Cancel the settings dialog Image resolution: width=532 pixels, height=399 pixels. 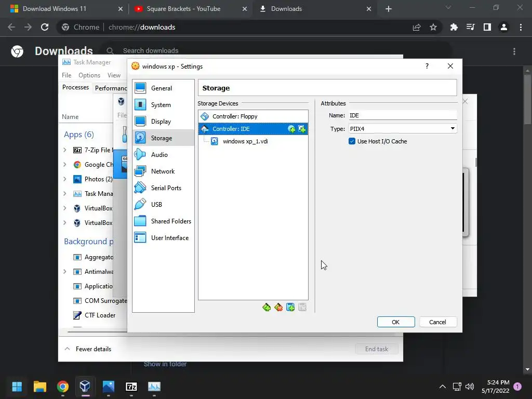coord(437,322)
